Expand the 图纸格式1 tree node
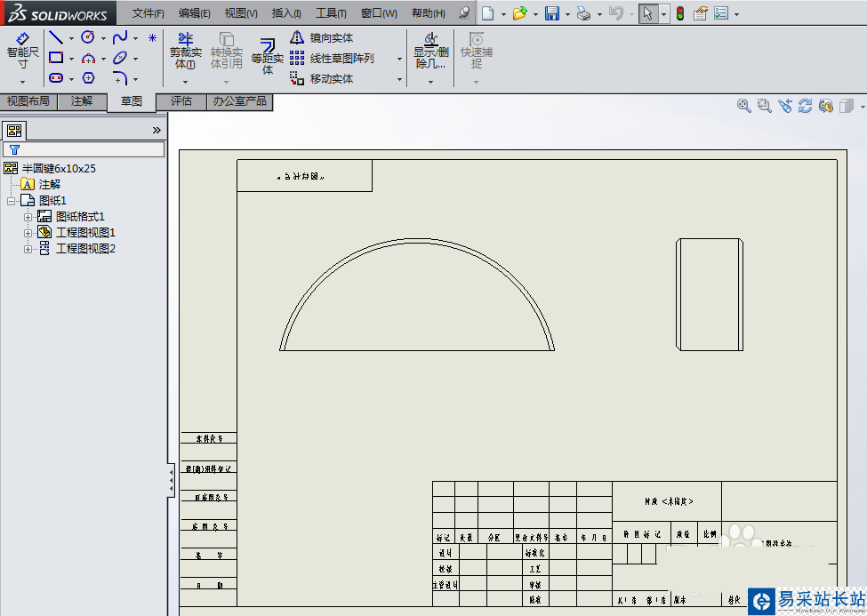 pyautogui.click(x=28, y=217)
